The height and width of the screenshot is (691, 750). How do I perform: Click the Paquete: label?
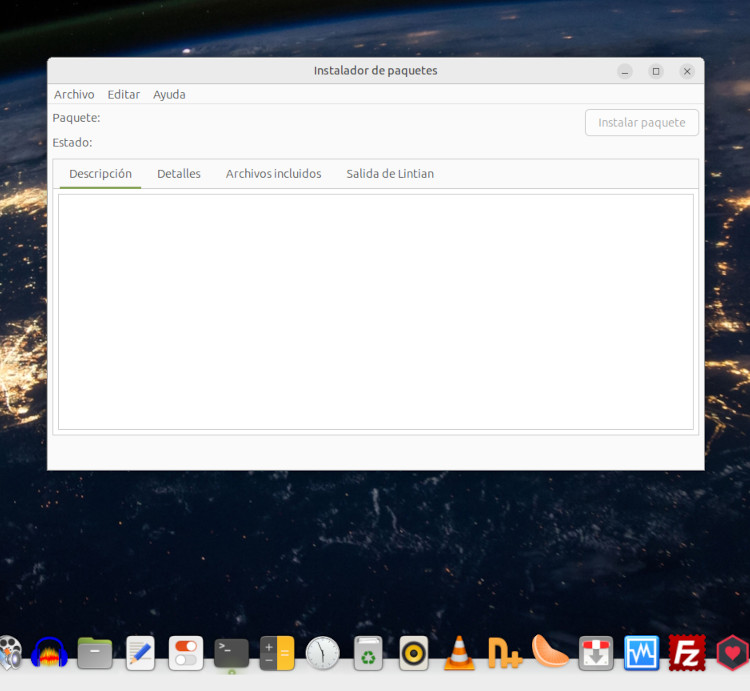(77, 118)
